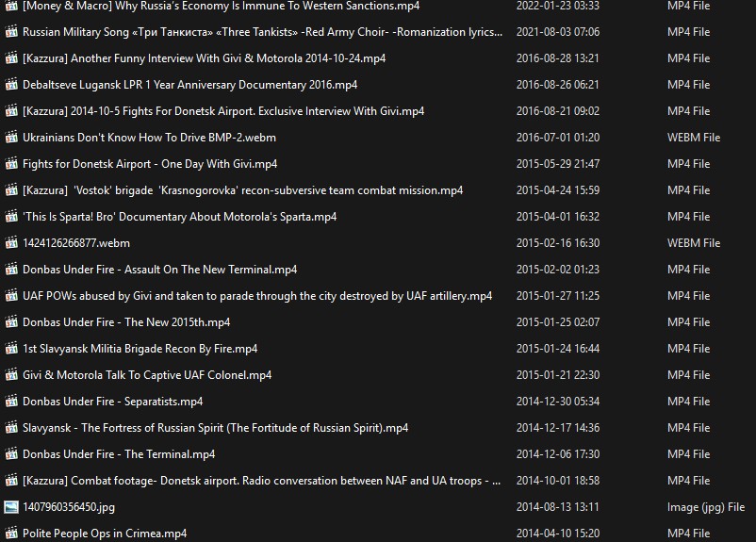Click date 2015-05-29 21:47
This screenshot has width=756, height=542.
(558, 164)
